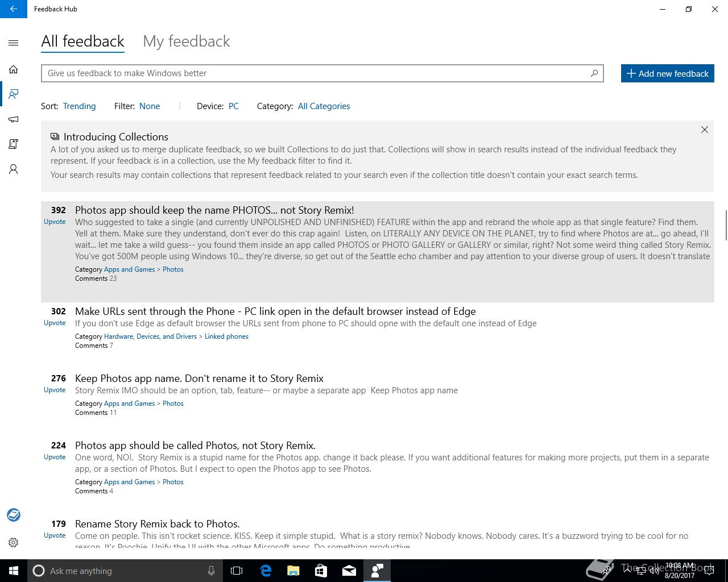Open the All Categories dropdown

coord(324,106)
